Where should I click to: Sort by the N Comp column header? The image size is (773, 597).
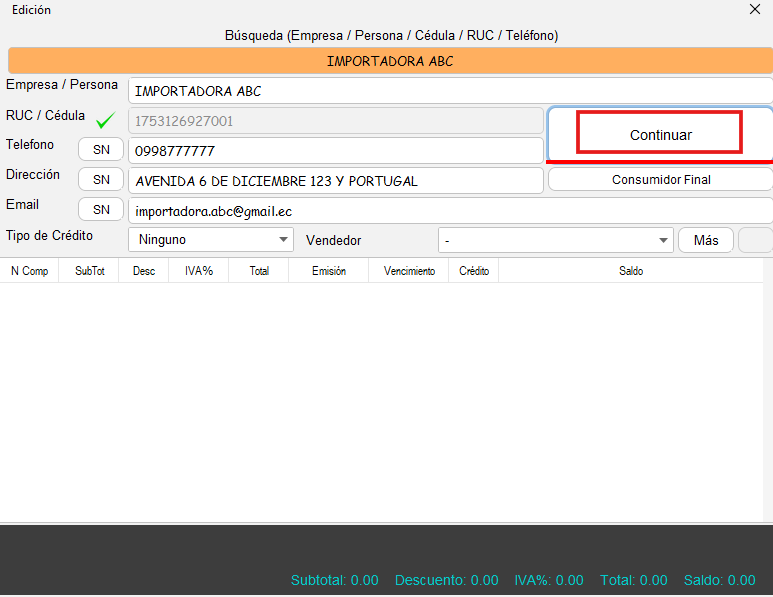(29, 271)
